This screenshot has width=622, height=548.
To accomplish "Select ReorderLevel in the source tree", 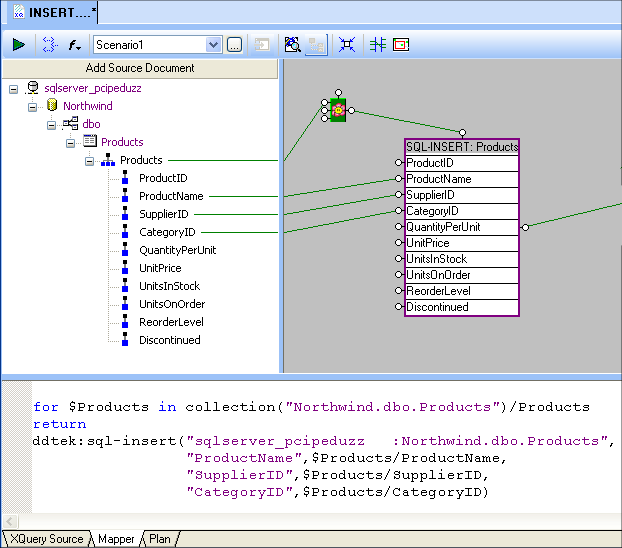I will tap(171, 322).
